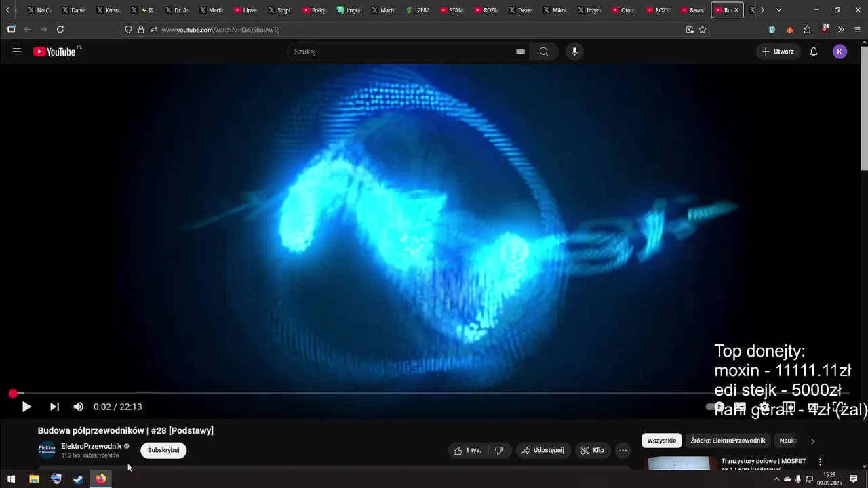Share the video via Udostępnij
Screen dimensions: 868x488
[x=542, y=450]
